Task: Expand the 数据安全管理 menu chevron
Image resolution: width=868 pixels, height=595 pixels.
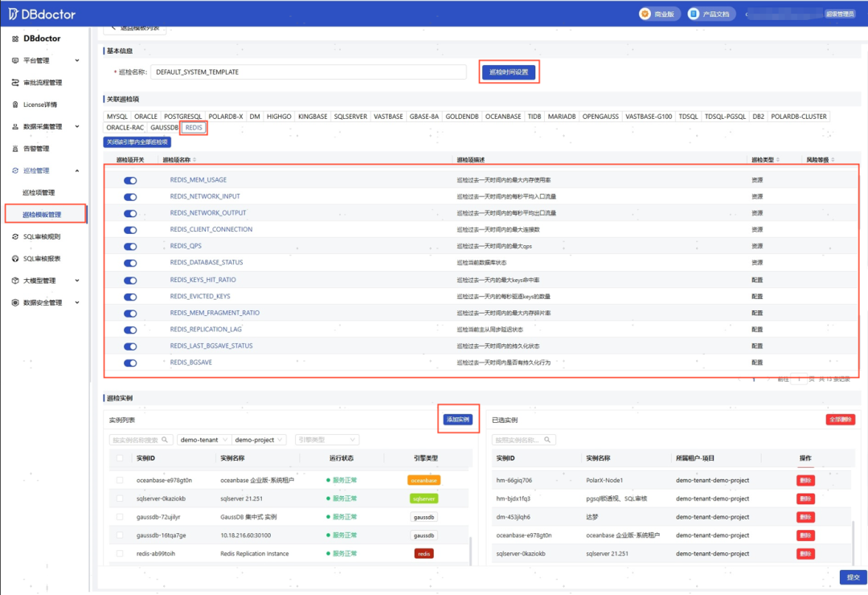Action: click(x=77, y=302)
